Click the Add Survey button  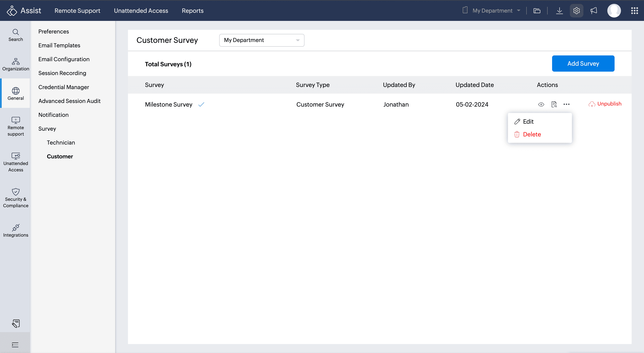[583, 64]
